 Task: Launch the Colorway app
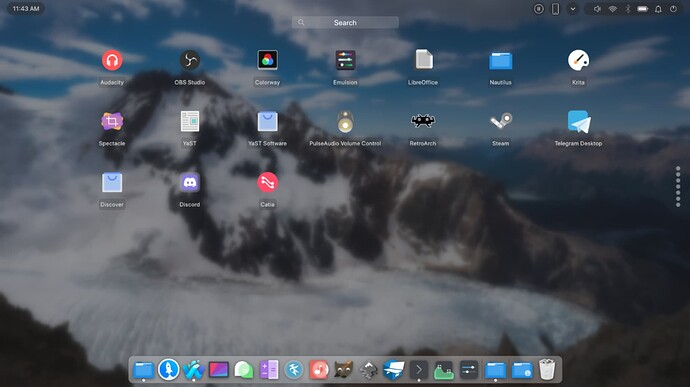click(268, 60)
